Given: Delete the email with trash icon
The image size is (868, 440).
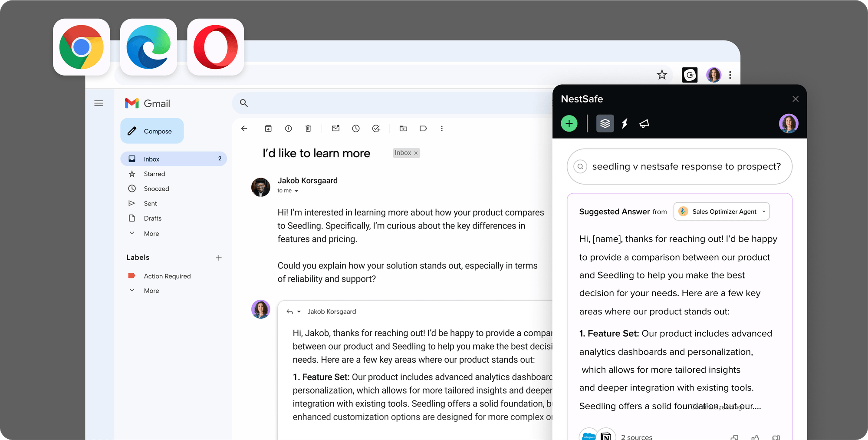Looking at the screenshot, I should 308,129.
